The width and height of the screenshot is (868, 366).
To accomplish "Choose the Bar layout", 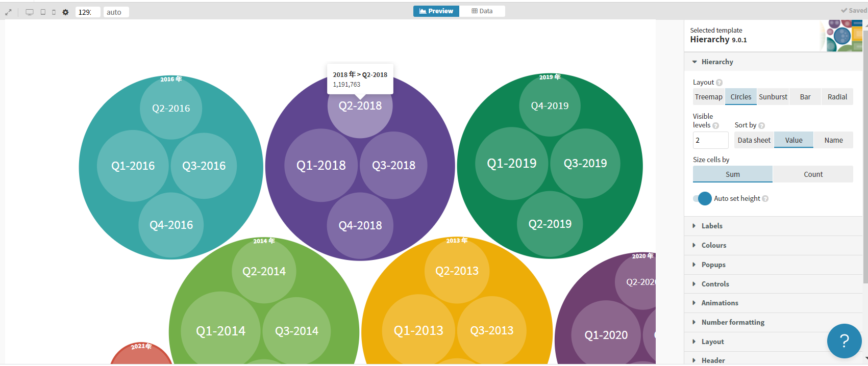I will (x=805, y=97).
